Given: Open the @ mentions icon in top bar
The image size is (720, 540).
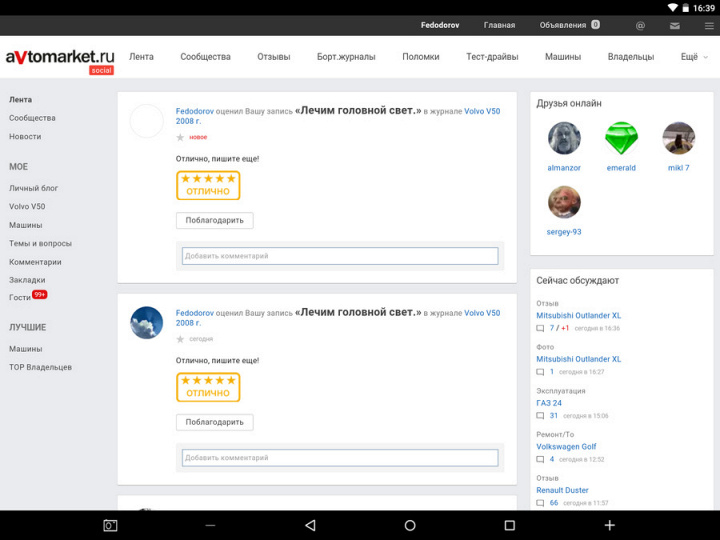Looking at the screenshot, I should tap(640, 26).
